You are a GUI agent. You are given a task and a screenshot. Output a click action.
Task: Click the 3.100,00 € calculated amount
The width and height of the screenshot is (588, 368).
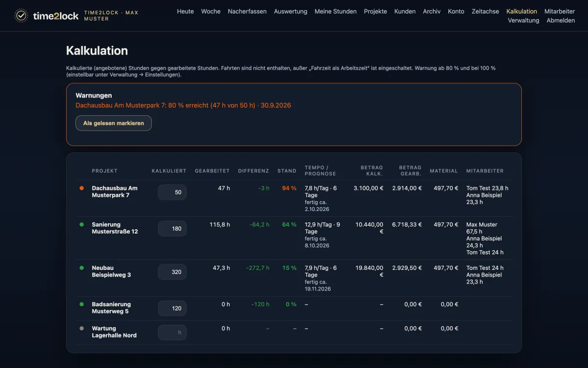click(368, 188)
